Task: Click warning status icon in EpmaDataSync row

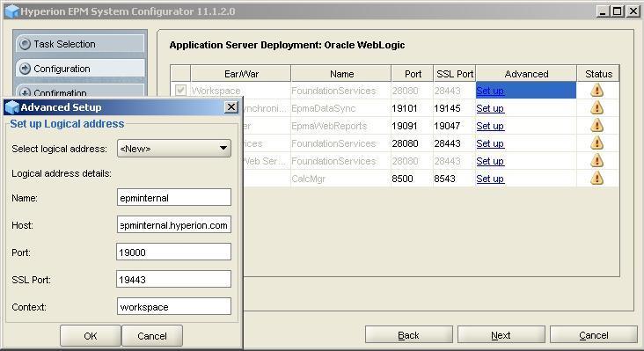Action: click(596, 108)
